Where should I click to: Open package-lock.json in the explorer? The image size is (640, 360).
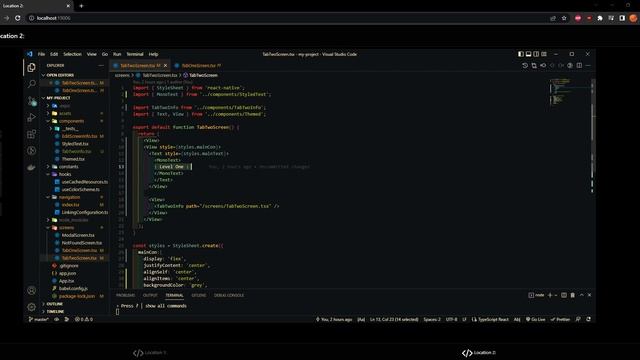(x=77, y=296)
